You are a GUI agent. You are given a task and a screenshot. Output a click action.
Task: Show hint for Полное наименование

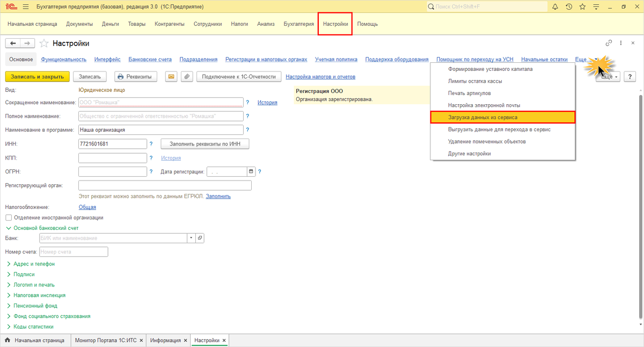click(x=247, y=116)
